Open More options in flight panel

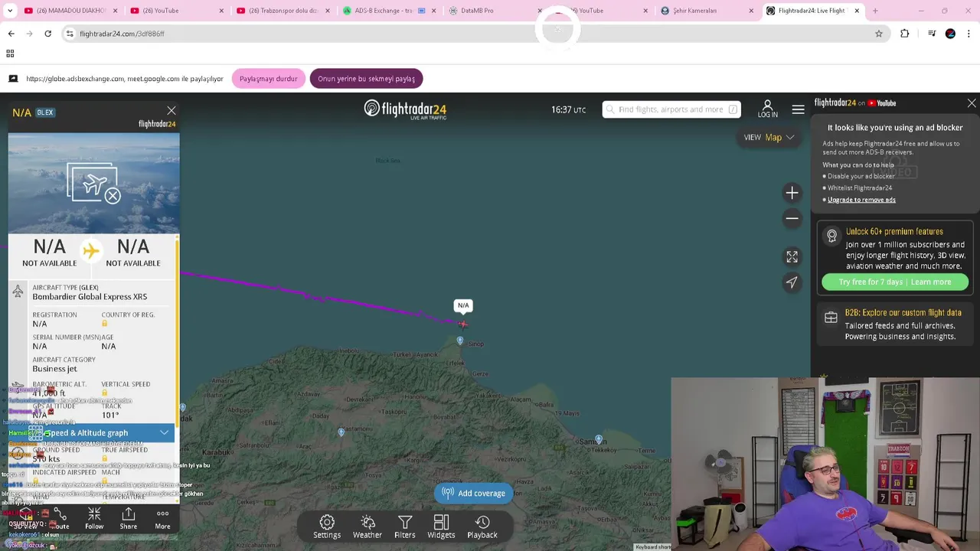coord(162,518)
